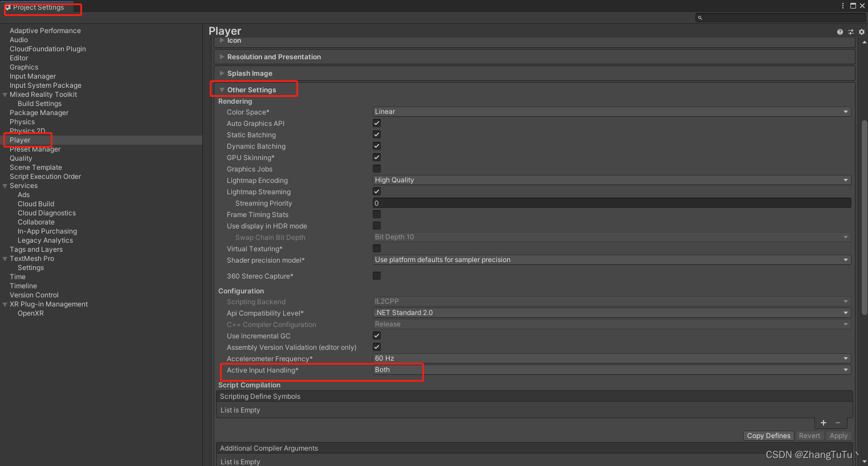This screenshot has width=868, height=466.
Task: Uncheck Use incremental GC
Action: click(377, 336)
